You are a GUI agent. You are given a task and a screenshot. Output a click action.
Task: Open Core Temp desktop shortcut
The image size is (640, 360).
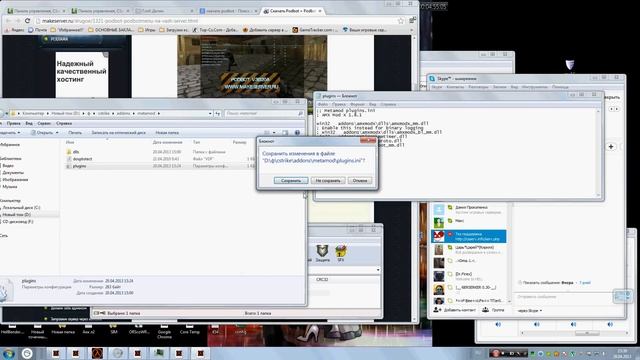[x=189, y=329]
